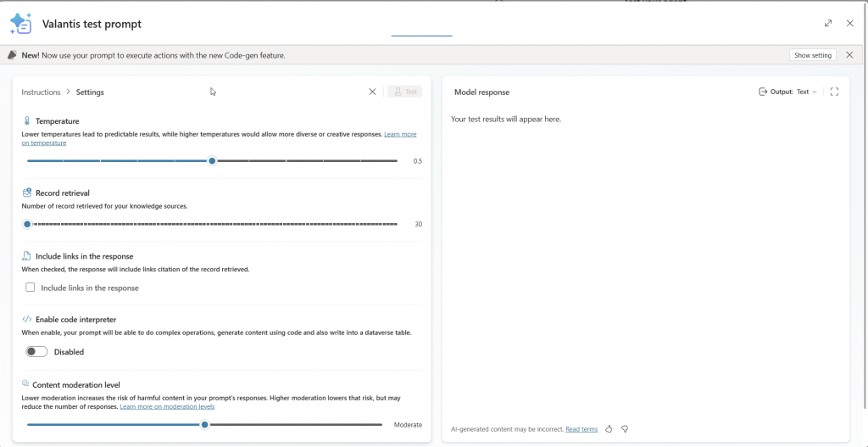The width and height of the screenshot is (868, 447).
Task: Click the Content moderation slider handle
Action: click(204, 424)
